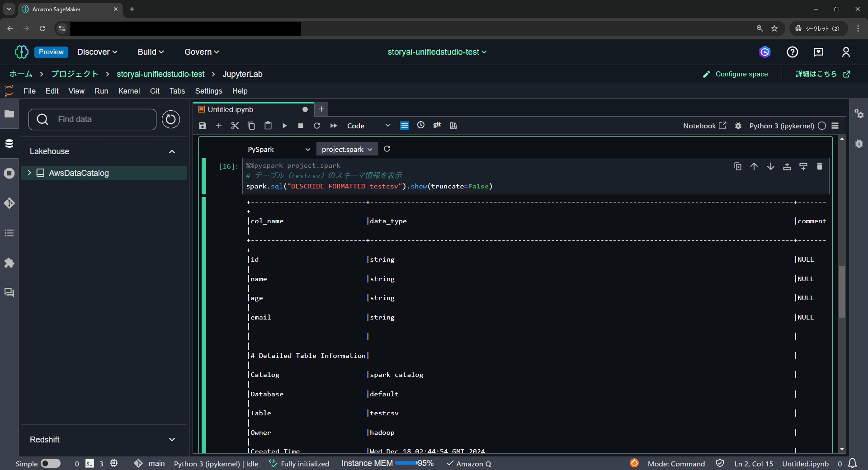Open the 詳細はこちら external link
The height and width of the screenshot is (470, 868).
click(x=822, y=74)
